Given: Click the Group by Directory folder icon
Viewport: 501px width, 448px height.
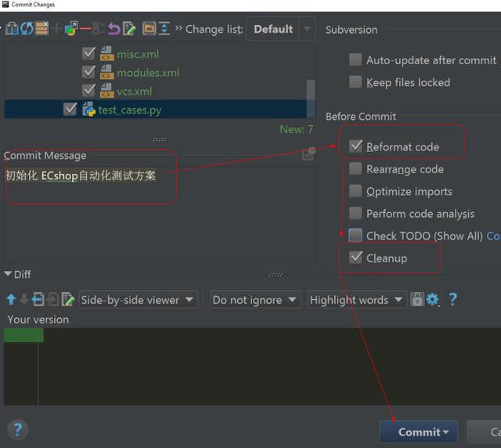Looking at the screenshot, I should click(149, 29).
